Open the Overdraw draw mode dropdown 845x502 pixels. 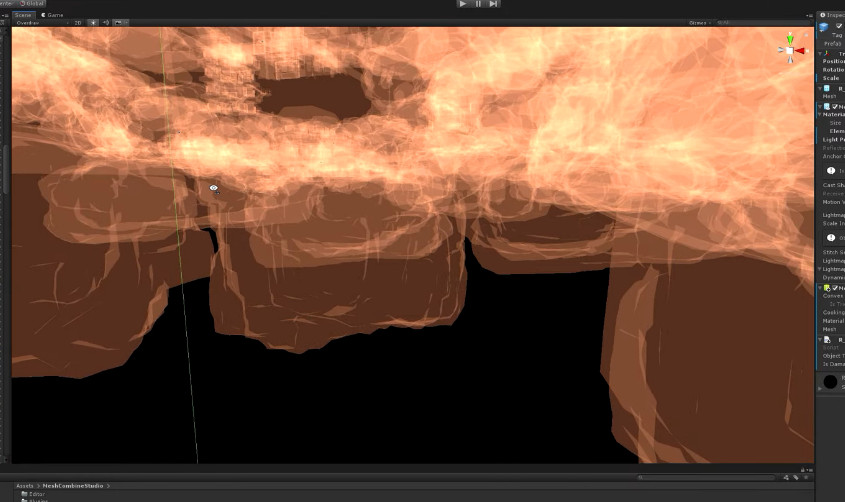tap(41, 23)
